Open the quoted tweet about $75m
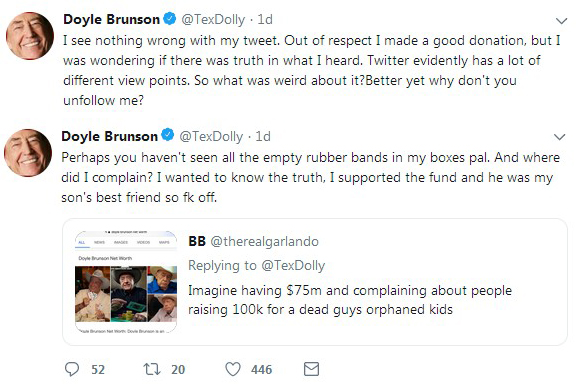 coord(315,282)
